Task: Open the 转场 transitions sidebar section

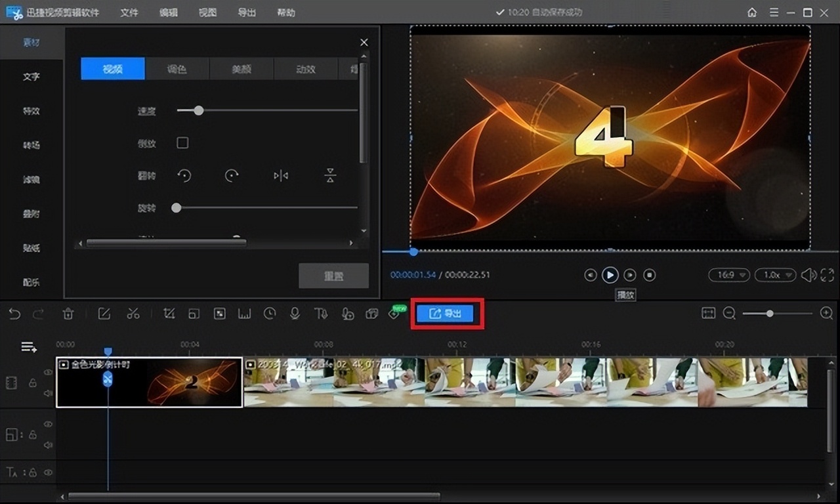Action: [x=31, y=145]
